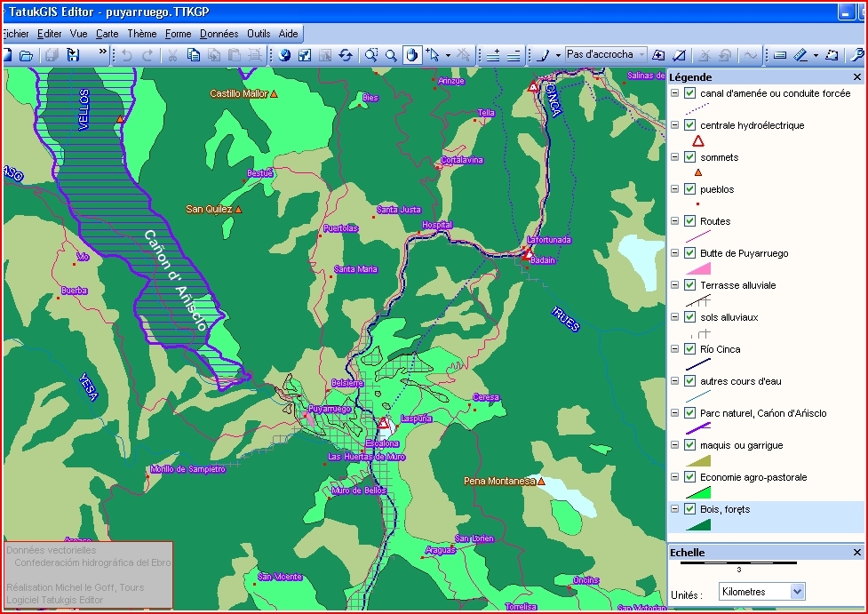This screenshot has height=614, width=868.
Task: Click the full extent globe icon
Action: pyautogui.click(x=284, y=55)
